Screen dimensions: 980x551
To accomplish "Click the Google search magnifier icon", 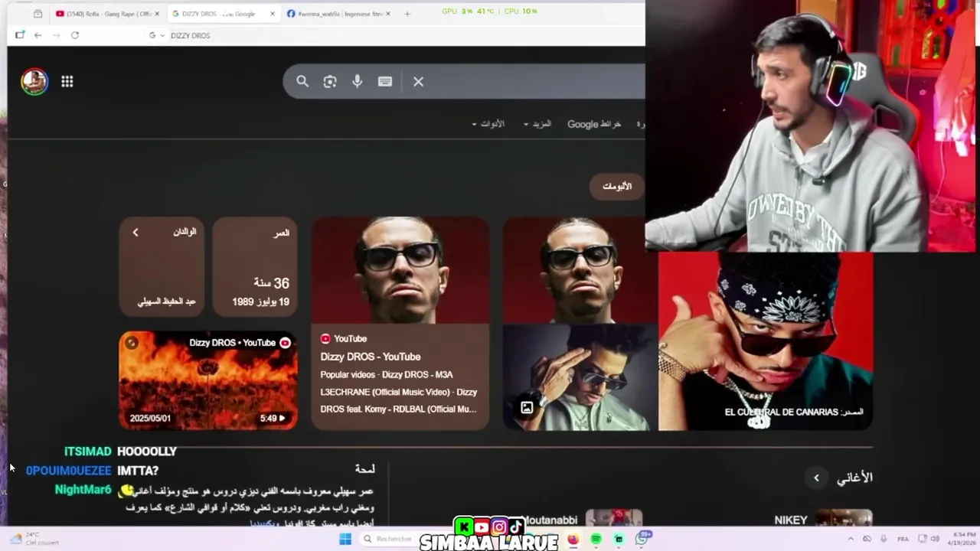I will 302,81.
